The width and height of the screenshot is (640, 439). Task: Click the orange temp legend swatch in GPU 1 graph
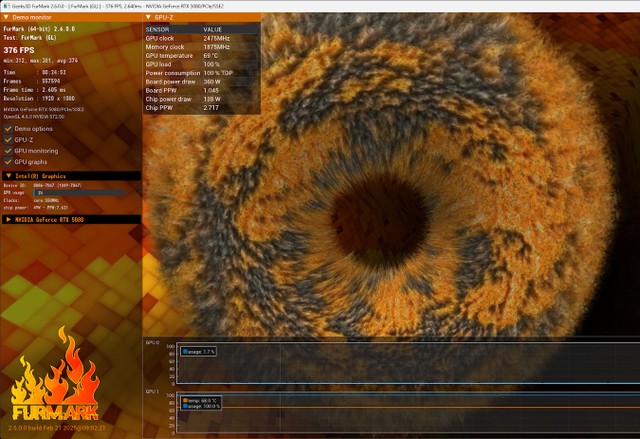[185, 401]
